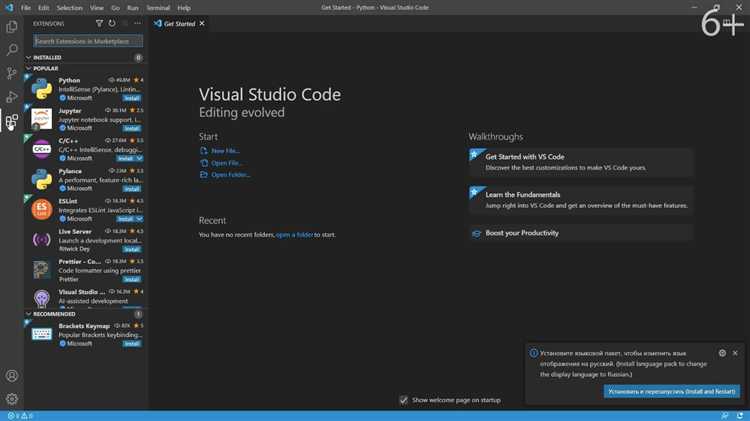Open the Run and Debug view

coord(12,97)
